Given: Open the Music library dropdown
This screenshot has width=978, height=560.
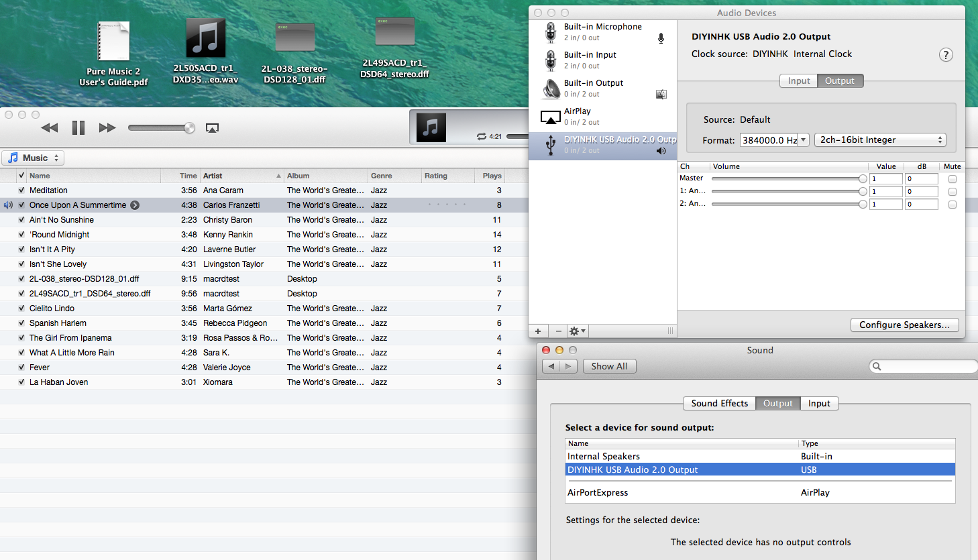Looking at the screenshot, I should (x=33, y=158).
